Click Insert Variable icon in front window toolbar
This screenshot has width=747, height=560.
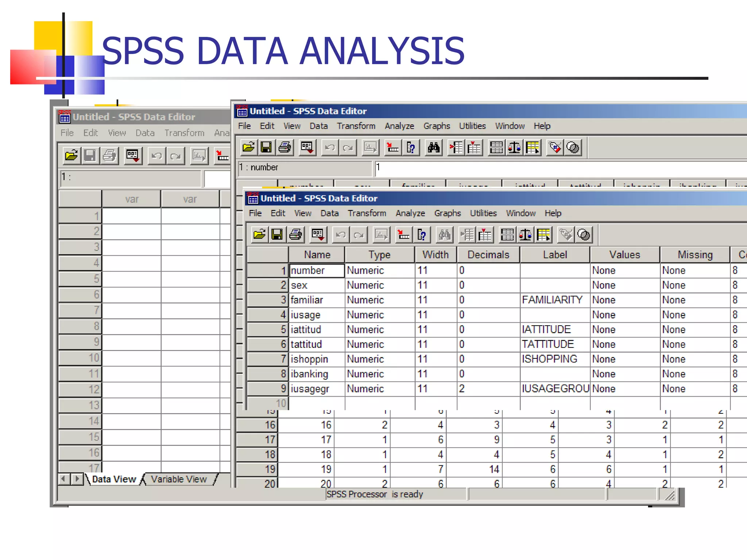(x=485, y=234)
